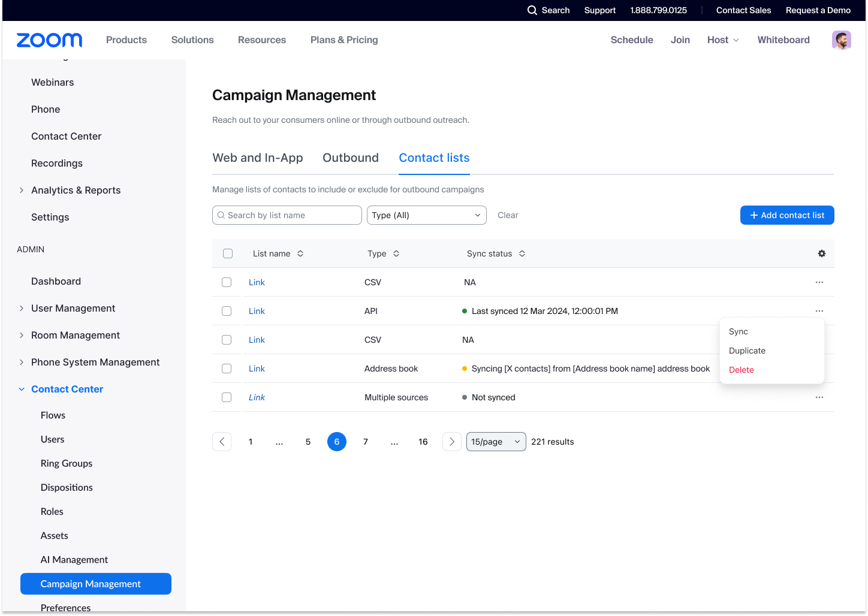Expand Phone System Management in sidebar
The height and width of the screenshot is (616, 868).
[22, 362]
